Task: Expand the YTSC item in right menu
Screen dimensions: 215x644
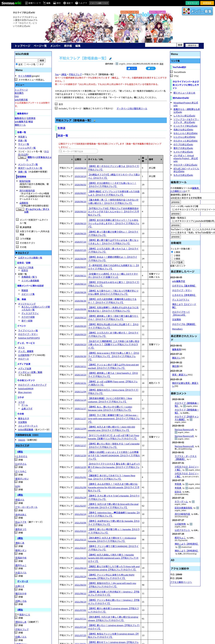Action: coord(171,76)
